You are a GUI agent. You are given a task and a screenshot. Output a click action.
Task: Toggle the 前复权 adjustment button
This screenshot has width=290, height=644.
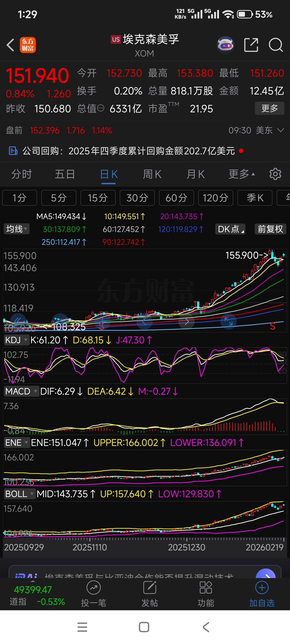pos(270,229)
